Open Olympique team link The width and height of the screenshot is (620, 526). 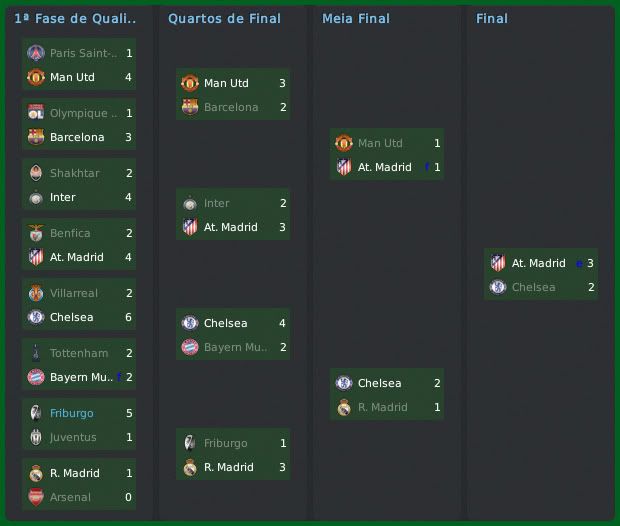[x=84, y=113]
